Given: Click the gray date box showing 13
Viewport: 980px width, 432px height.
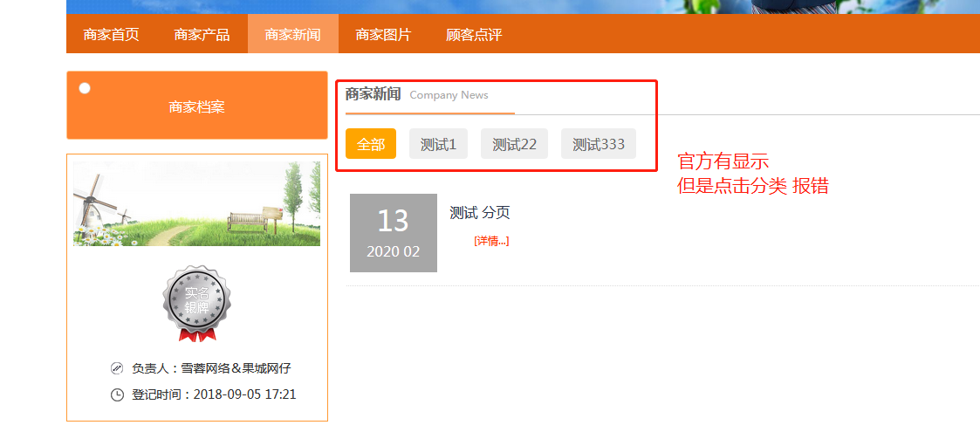Looking at the screenshot, I should [x=393, y=233].
